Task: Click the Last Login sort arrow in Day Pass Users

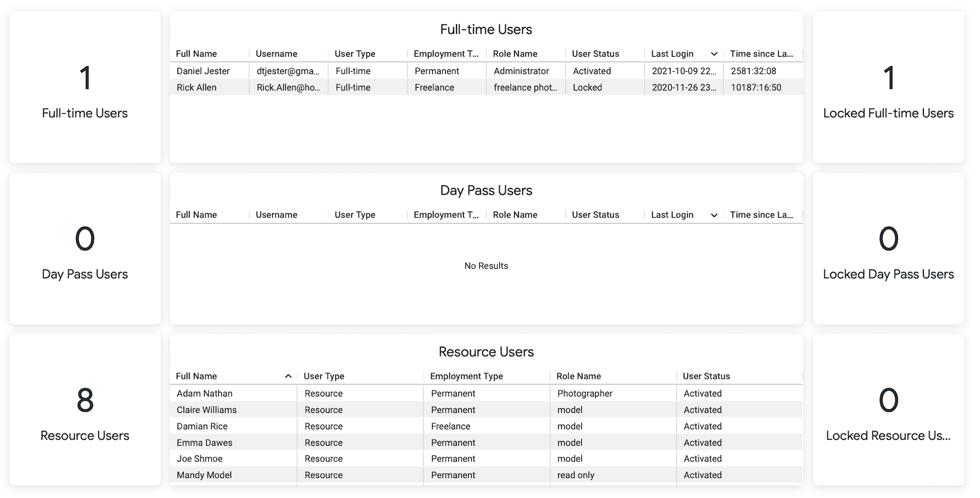Action: pos(714,215)
